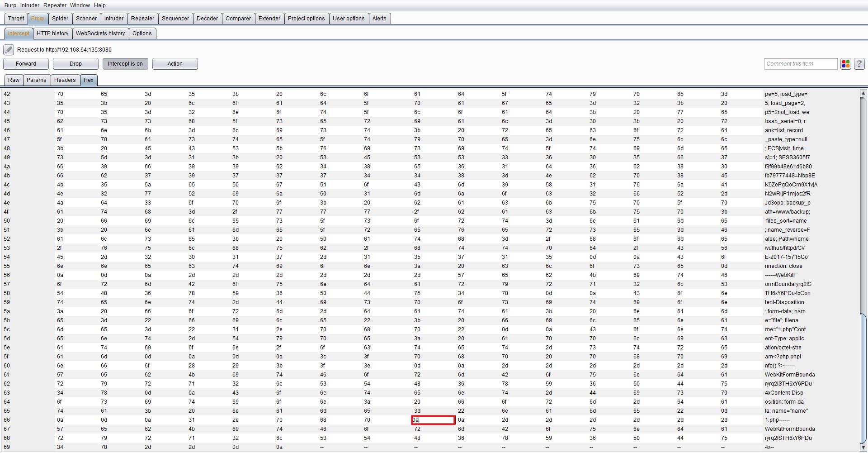Click the help question mark icon
This screenshot has height=453, width=868.
pos(859,64)
